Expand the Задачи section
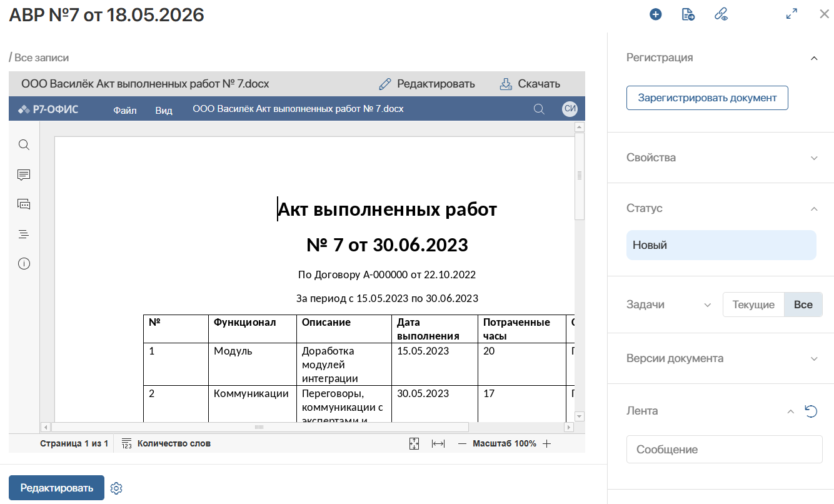Screen dimensions: 834x504 coord(708,305)
